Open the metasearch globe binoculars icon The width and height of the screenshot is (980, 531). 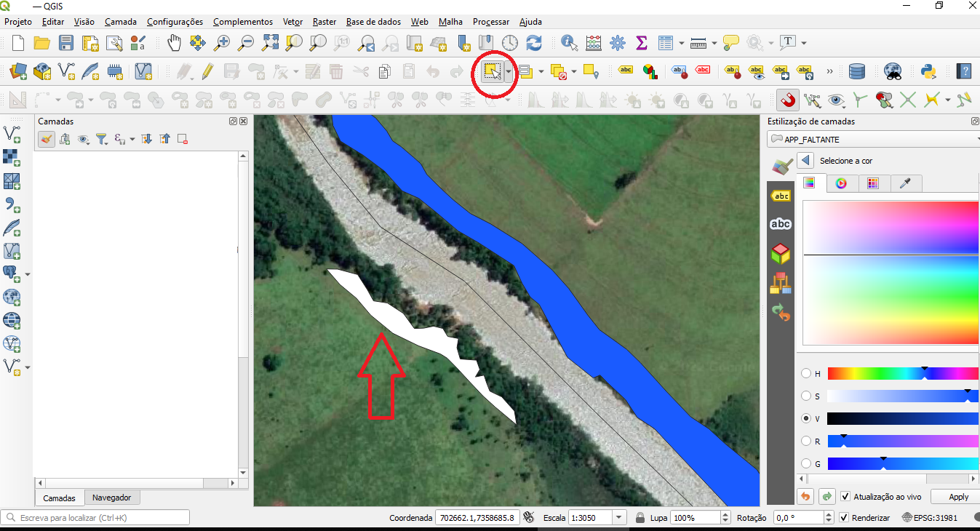coord(893,71)
